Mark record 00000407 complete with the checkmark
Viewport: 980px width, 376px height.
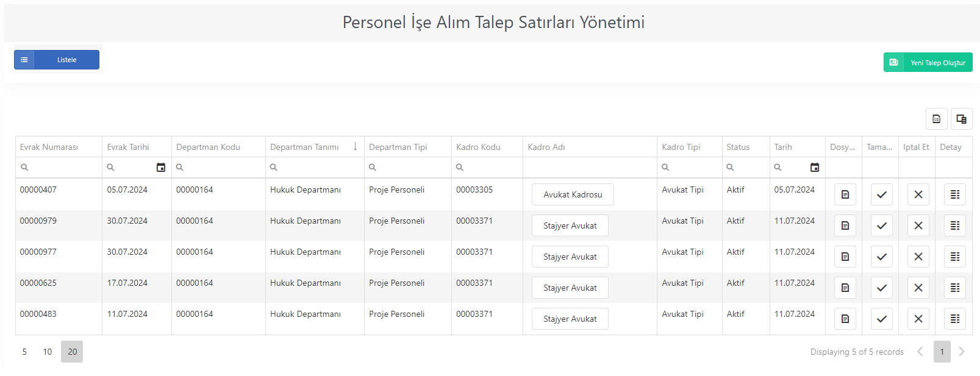point(881,194)
